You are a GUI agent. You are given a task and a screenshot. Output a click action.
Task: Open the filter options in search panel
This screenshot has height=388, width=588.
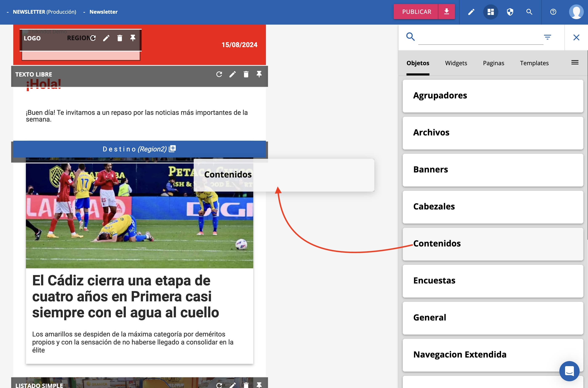tap(547, 37)
